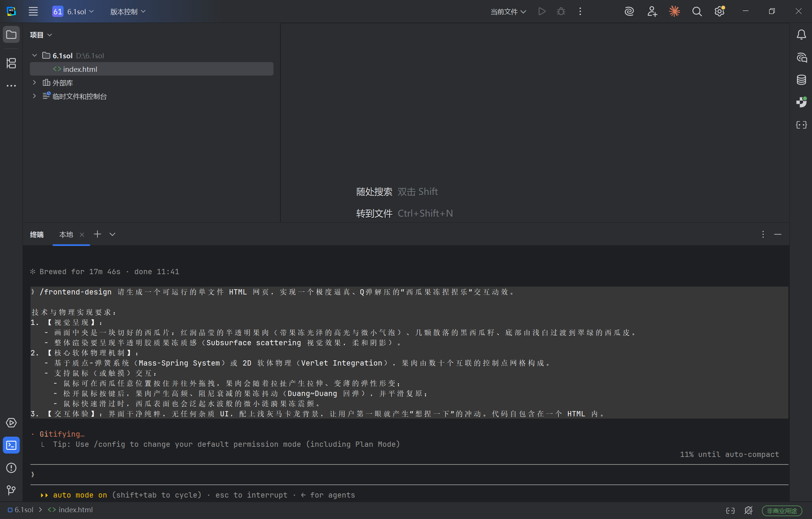Click the 非商业用途 license badge

pyautogui.click(x=782, y=511)
